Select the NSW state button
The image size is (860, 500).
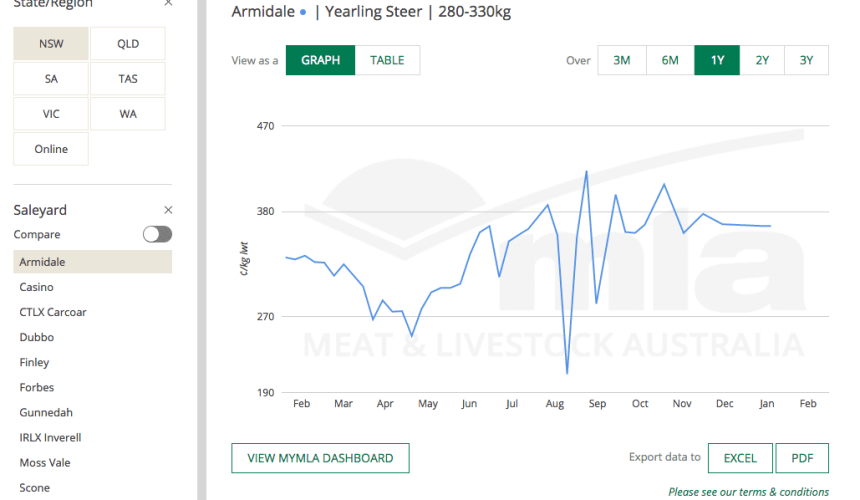click(51, 43)
